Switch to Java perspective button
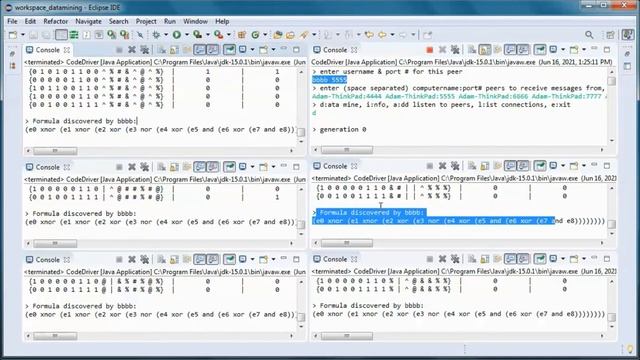Screen dimensions: 640x360 tap(628, 35)
